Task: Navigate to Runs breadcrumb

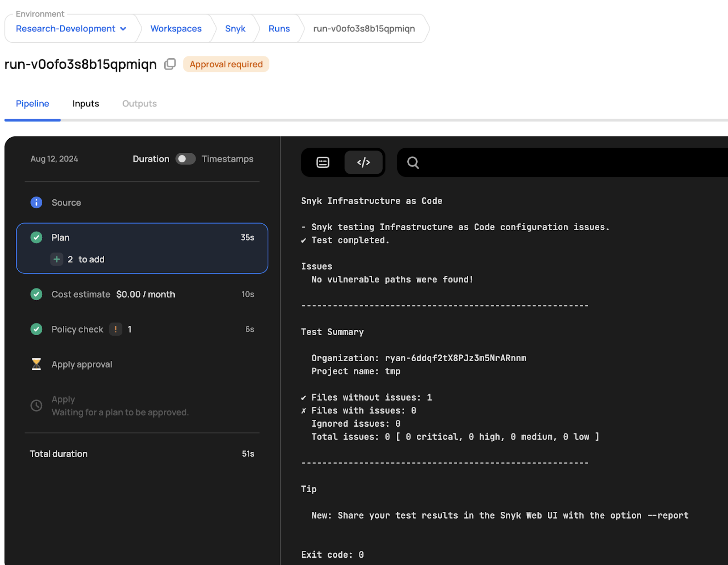Action: (x=279, y=29)
